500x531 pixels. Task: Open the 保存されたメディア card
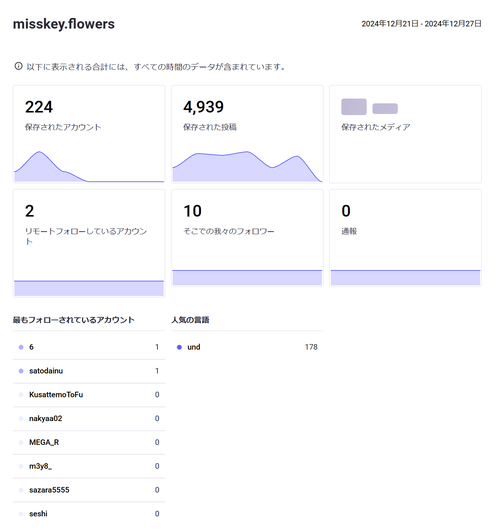(x=405, y=134)
